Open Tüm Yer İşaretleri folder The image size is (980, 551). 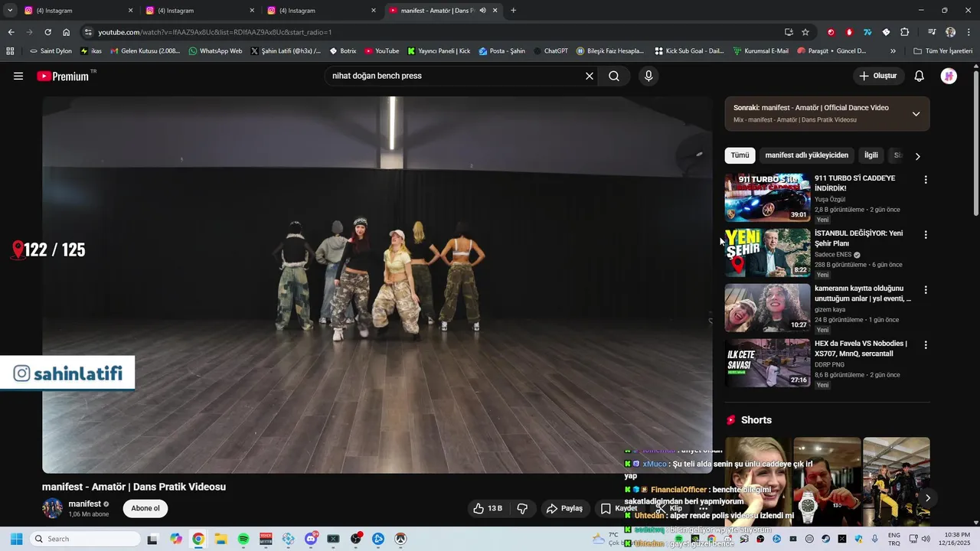pyautogui.click(x=943, y=51)
